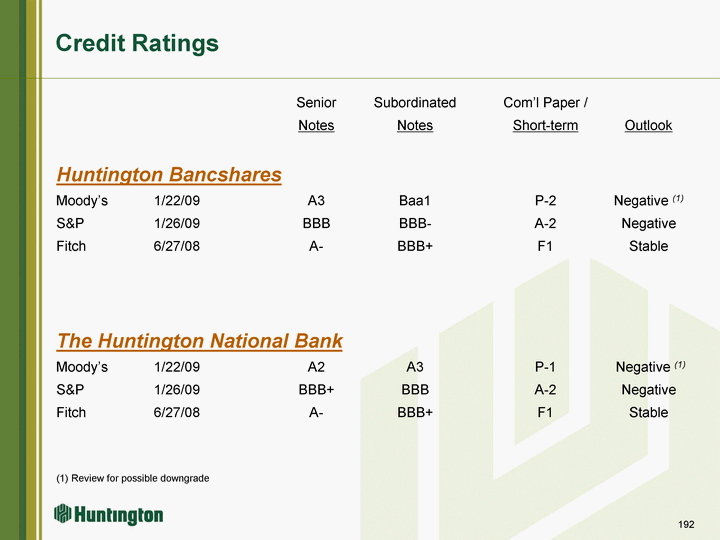Click the "Huntington Bancshares" section heading

pos(169,175)
